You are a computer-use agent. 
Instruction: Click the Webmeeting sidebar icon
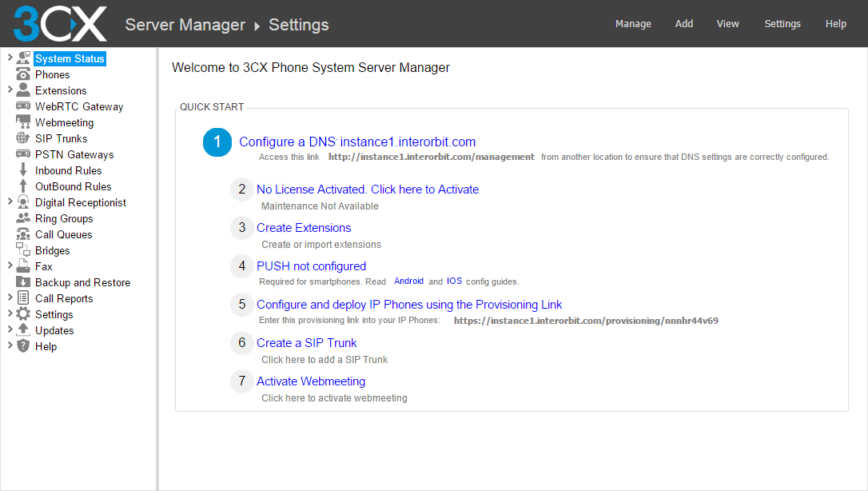pyautogui.click(x=23, y=122)
